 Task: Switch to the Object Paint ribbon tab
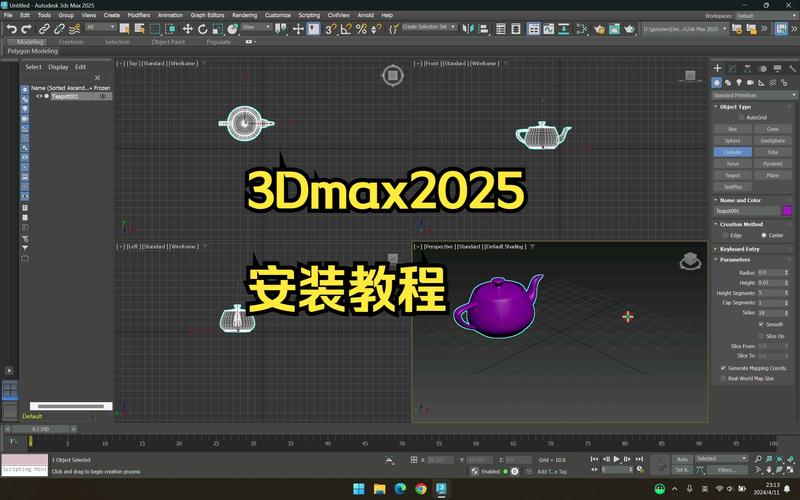[x=168, y=42]
